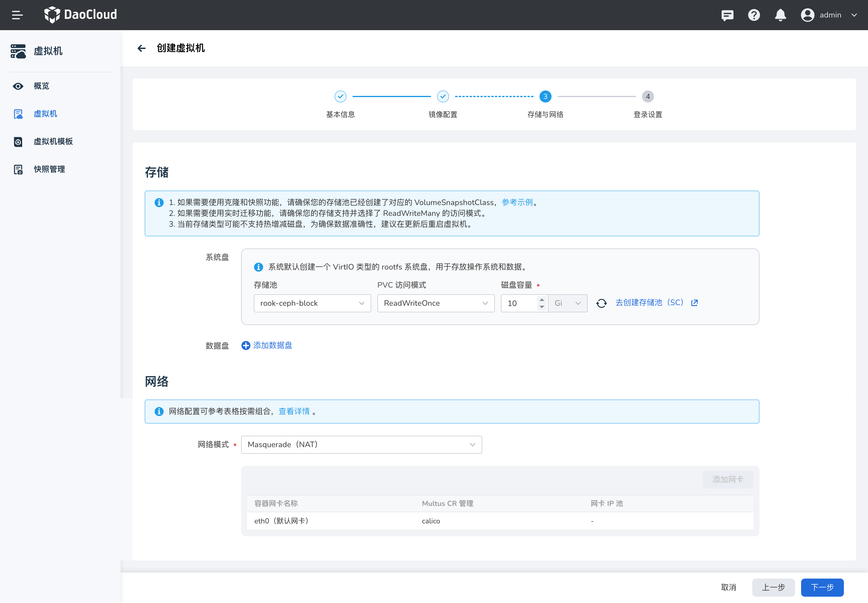Image resolution: width=868 pixels, height=603 pixels.
Task: Click the help question mark icon
Action: pyautogui.click(x=753, y=15)
